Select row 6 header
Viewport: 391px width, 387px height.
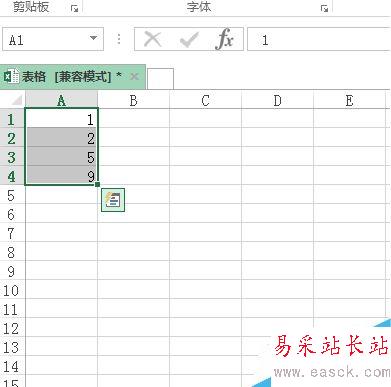[x=12, y=213]
